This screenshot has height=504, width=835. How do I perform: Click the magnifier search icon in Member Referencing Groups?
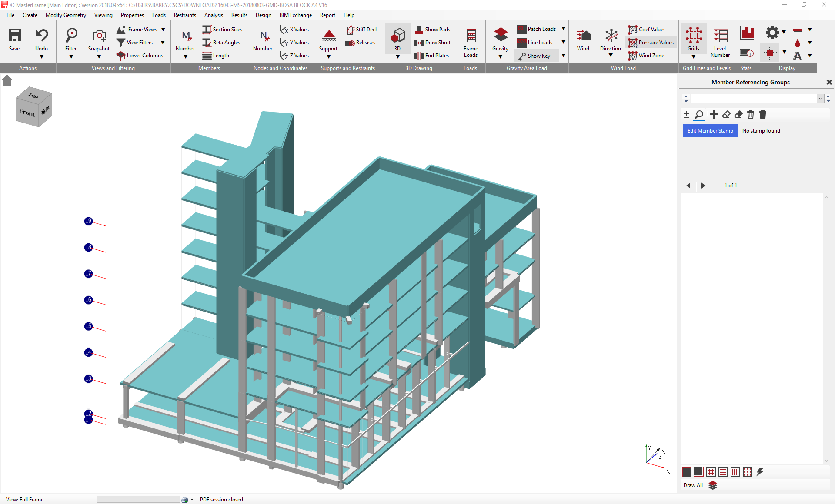point(699,115)
